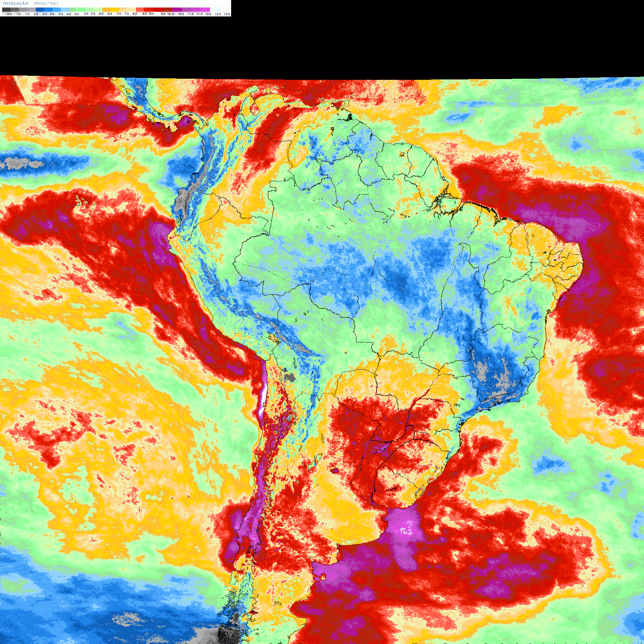This screenshot has width=644, height=644.
Task: Select the darkest gray swatch above 0.5
Action: pyautogui.click(x=6, y=10)
